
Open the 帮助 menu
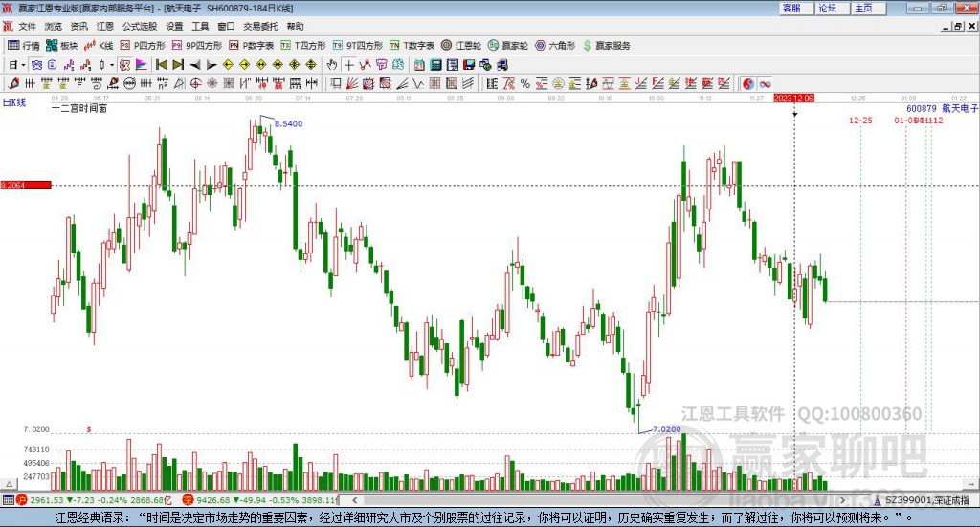click(295, 26)
